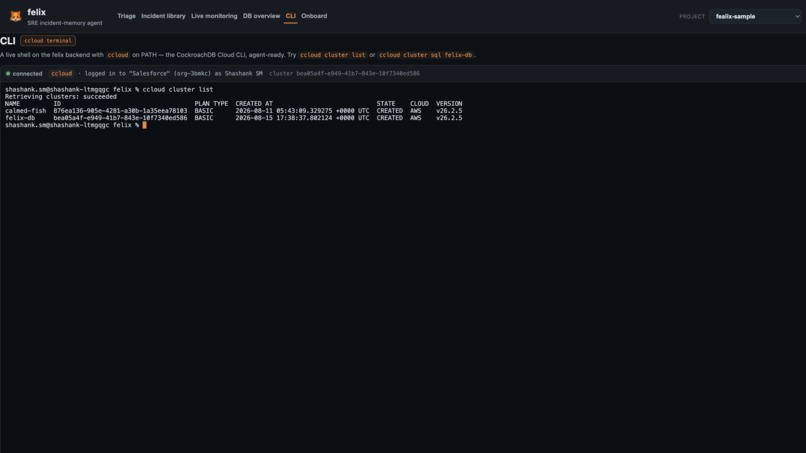The height and width of the screenshot is (453, 806).
Task: Click the felix app title text
Action: 36,12
